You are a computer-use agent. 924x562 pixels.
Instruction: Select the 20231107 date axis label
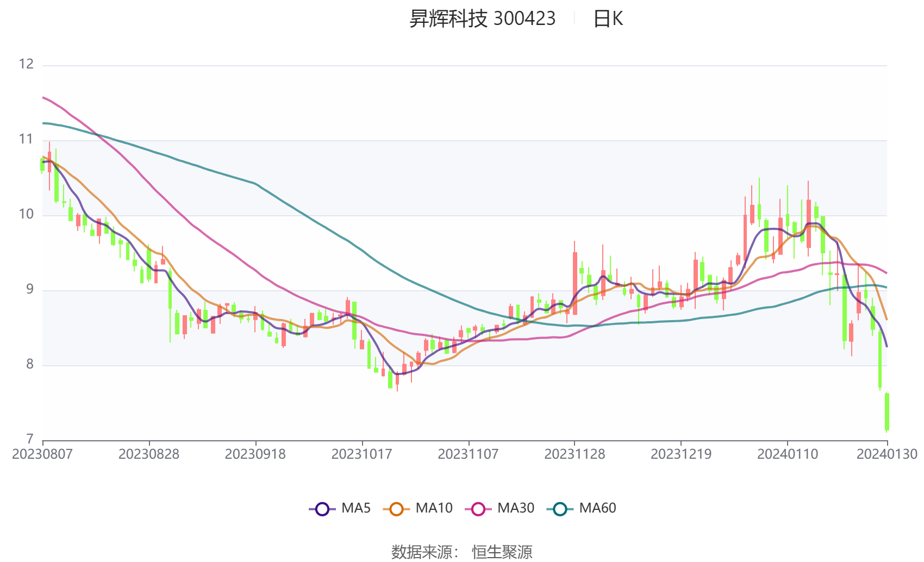[x=468, y=454]
